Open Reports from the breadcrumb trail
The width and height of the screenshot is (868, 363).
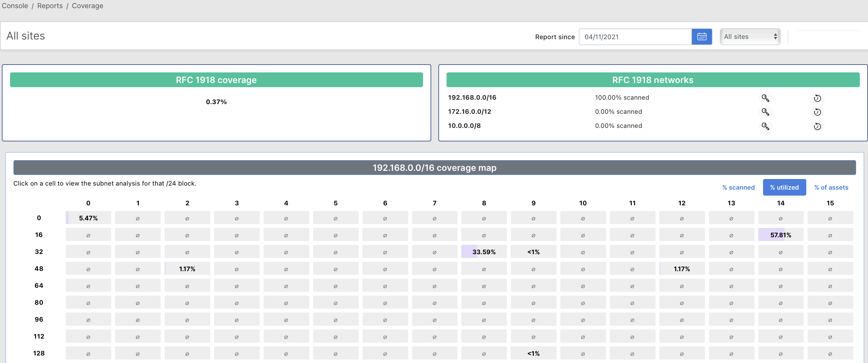pos(50,6)
